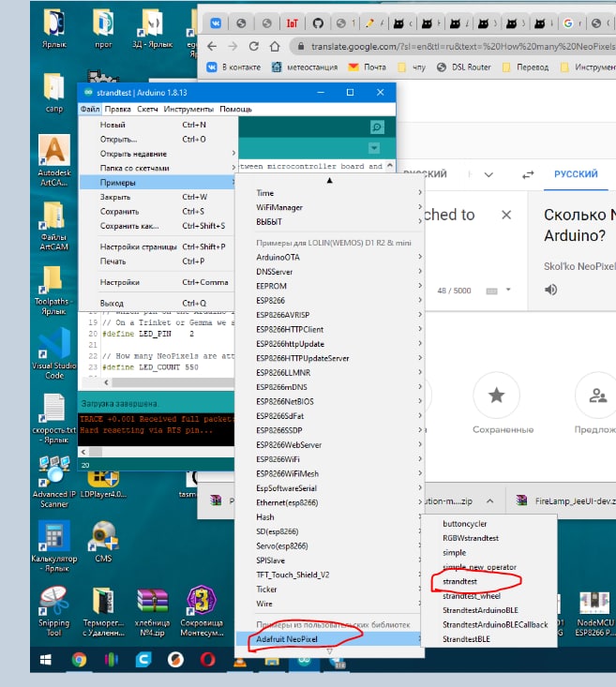Open the Перевод bookmarks folder
The height and width of the screenshot is (687, 616).
(525, 67)
